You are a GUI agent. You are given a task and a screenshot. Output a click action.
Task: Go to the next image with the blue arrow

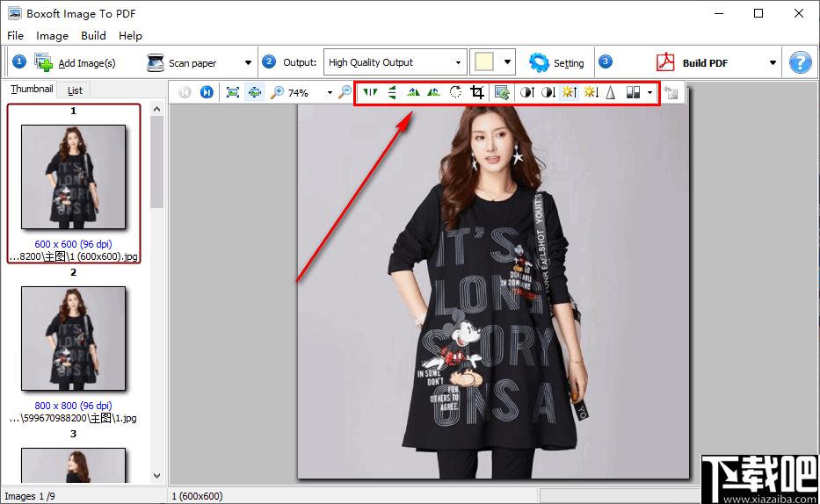click(x=207, y=92)
